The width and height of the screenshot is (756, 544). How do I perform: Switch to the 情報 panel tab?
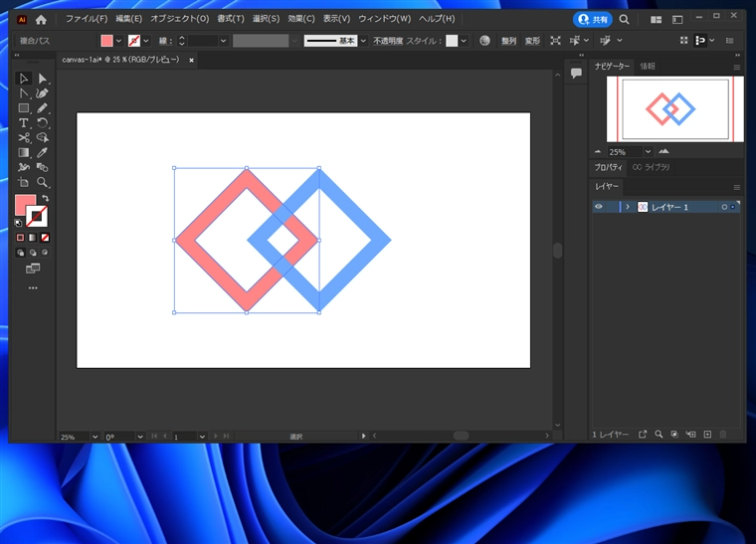[648, 67]
